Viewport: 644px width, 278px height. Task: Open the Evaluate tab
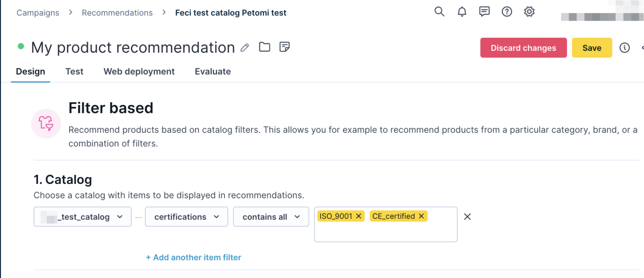(x=213, y=72)
